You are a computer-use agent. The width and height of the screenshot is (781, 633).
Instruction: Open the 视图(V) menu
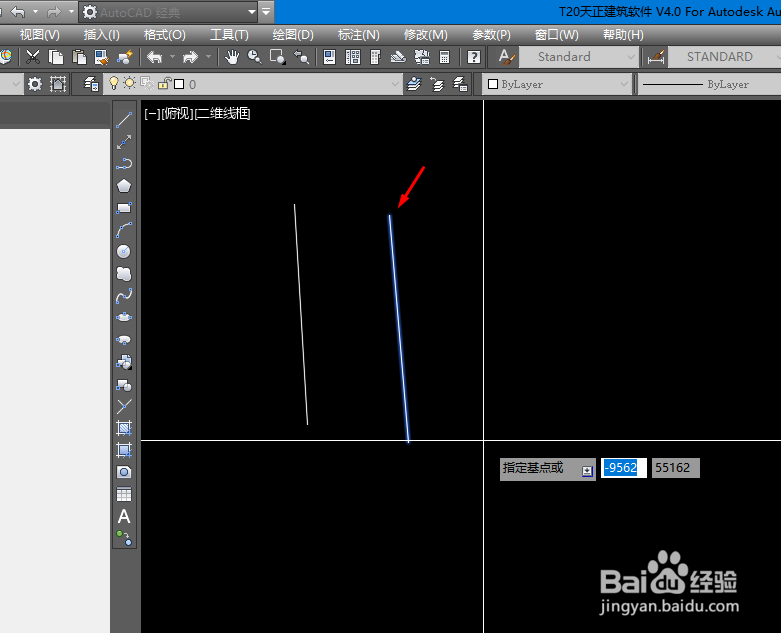(39, 35)
